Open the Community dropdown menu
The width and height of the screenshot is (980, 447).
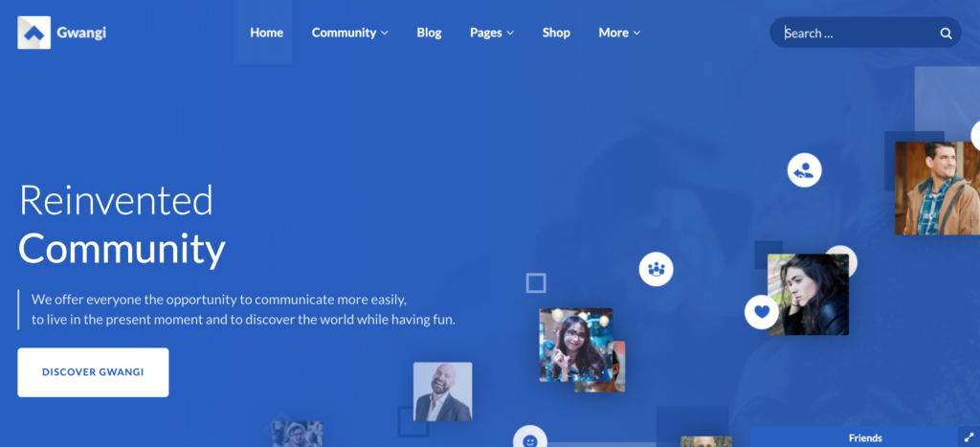[x=350, y=33]
